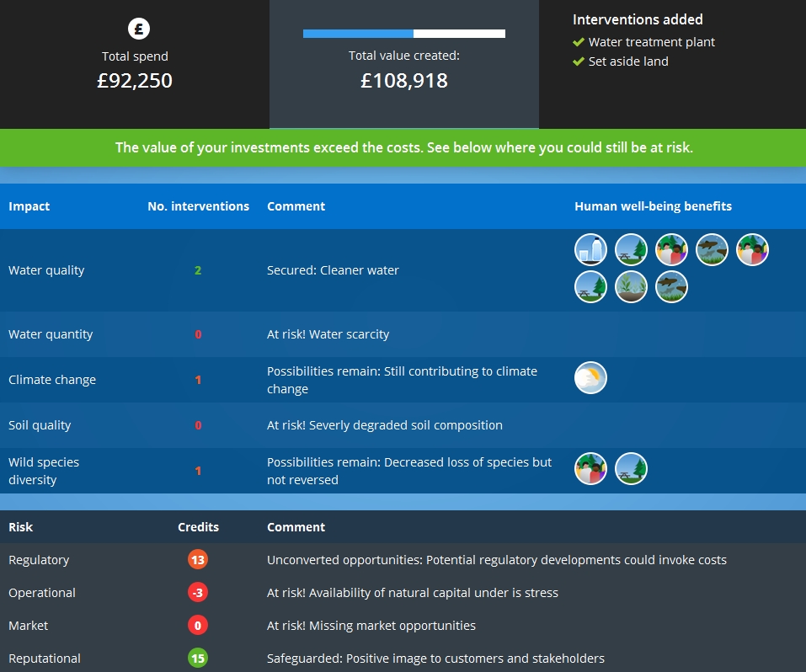Click the Human well-being benefits column header

tap(654, 206)
